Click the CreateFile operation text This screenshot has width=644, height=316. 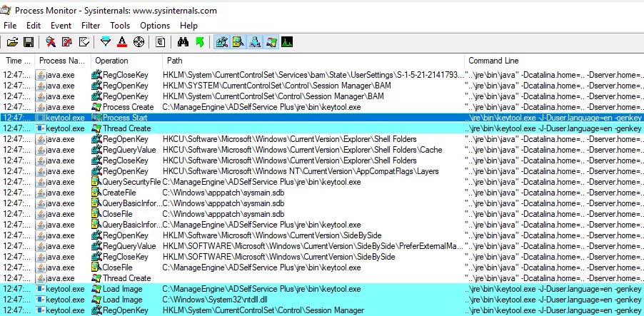pyautogui.click(x=119, y=193)
